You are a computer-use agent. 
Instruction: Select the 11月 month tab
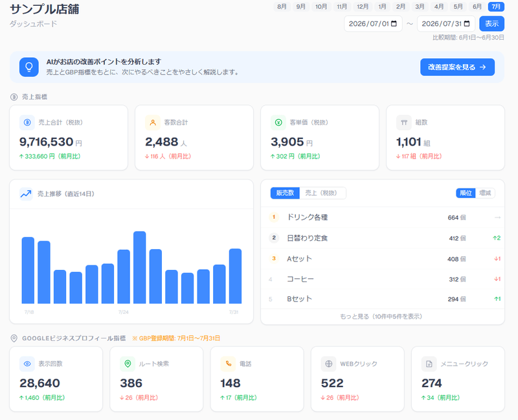[x=342, y=6]
